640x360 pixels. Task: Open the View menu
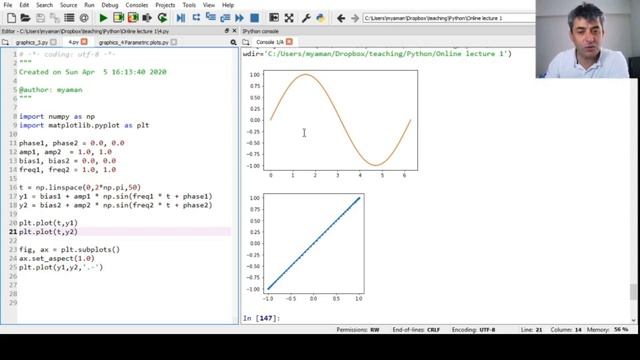209,5
